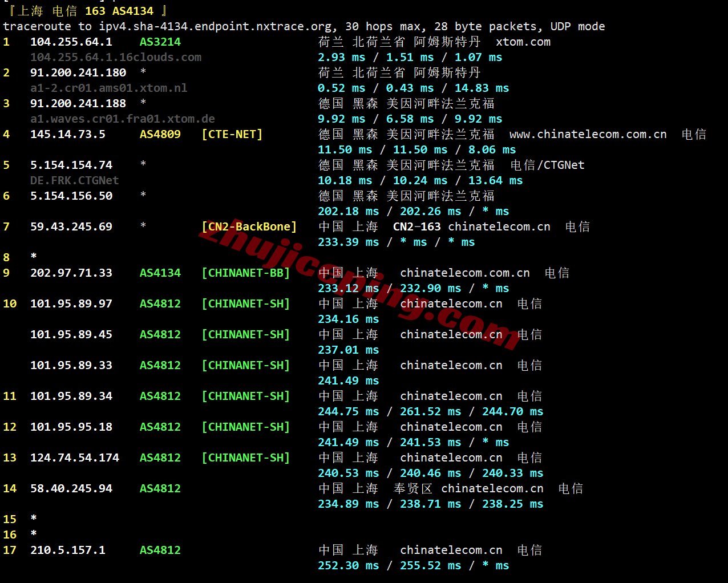Select AS3214 in hop 1

click(160, 42)
